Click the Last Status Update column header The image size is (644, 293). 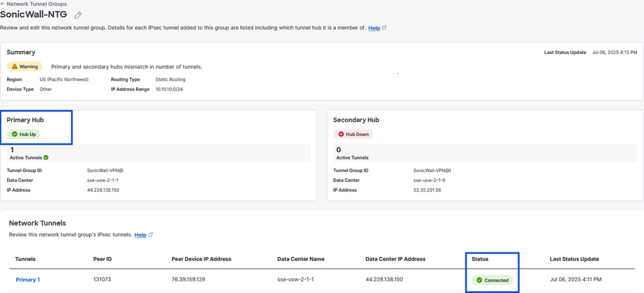tap(574, 259)
